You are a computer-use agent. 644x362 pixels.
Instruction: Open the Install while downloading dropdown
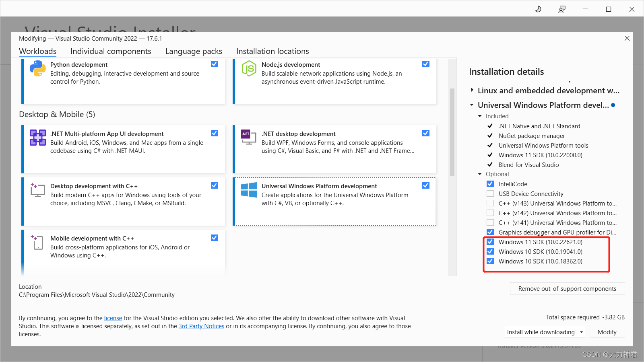tap(581, 332)
